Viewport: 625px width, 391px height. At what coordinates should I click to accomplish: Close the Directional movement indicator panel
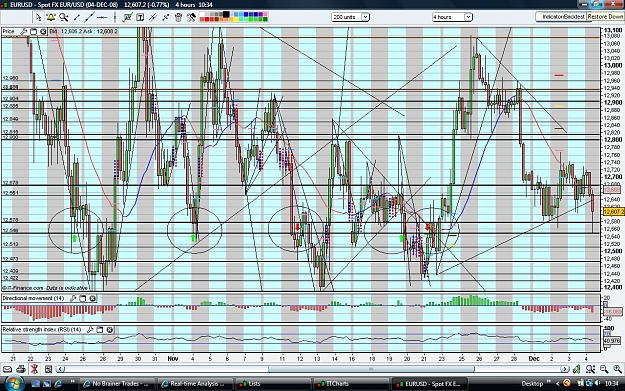tap(92, 298)
